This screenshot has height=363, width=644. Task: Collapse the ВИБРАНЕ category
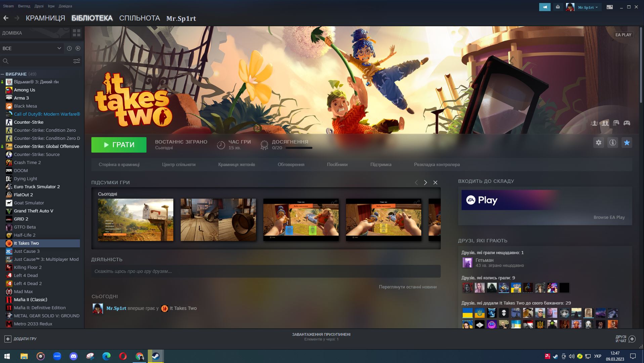click(2, 74)
